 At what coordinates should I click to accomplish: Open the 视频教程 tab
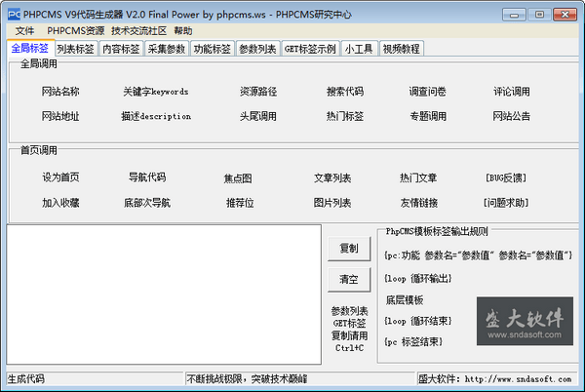coord(402,49)
